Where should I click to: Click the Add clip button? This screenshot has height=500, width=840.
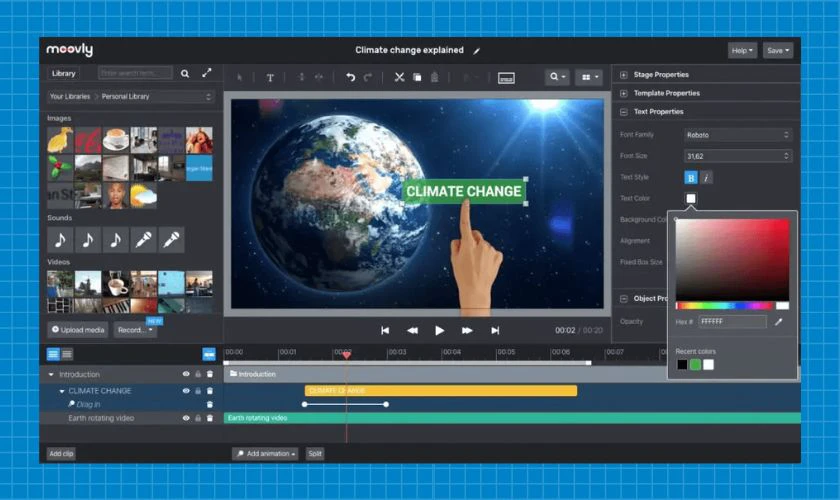61,454
